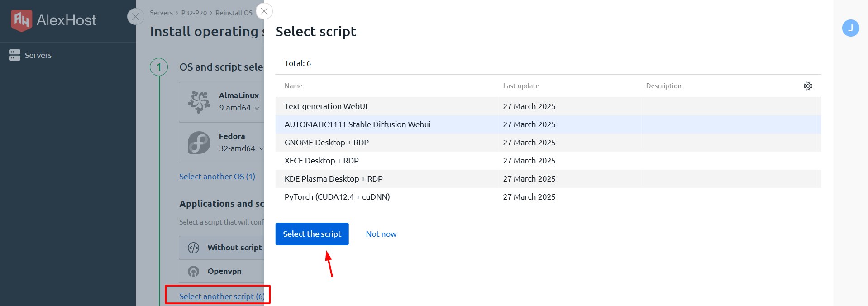Go to P32-P20 breadcrumb
868x306 pixels.
pyautogui.click(x=194, y=13)
